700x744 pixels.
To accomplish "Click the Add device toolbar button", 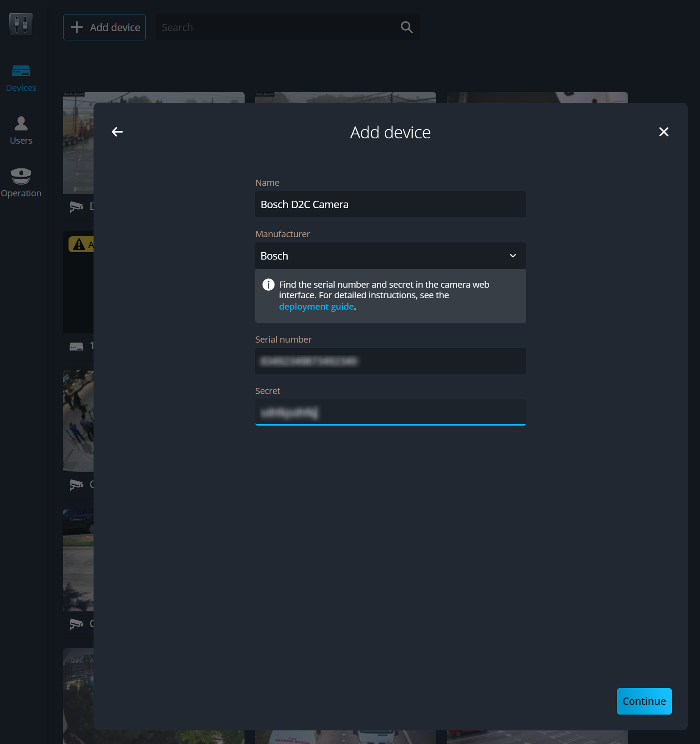I will (x=105, y=27).
